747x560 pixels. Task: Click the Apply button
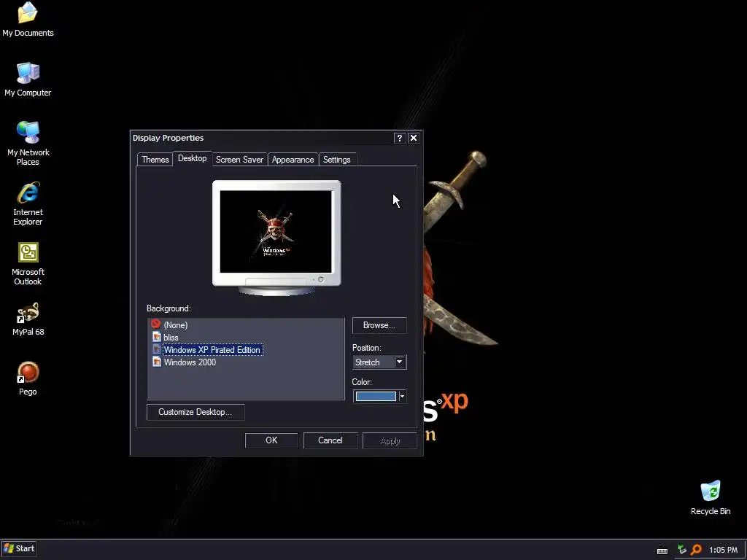[x=390, y=441]
